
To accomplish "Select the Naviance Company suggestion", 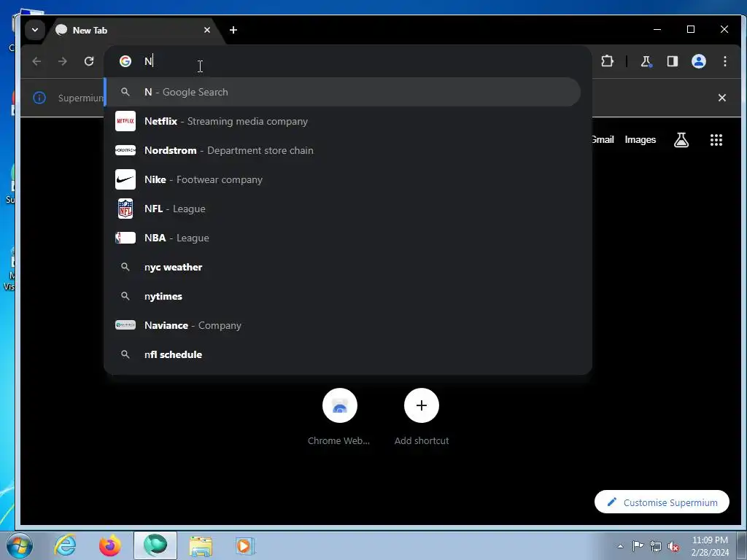I will 343,325.
